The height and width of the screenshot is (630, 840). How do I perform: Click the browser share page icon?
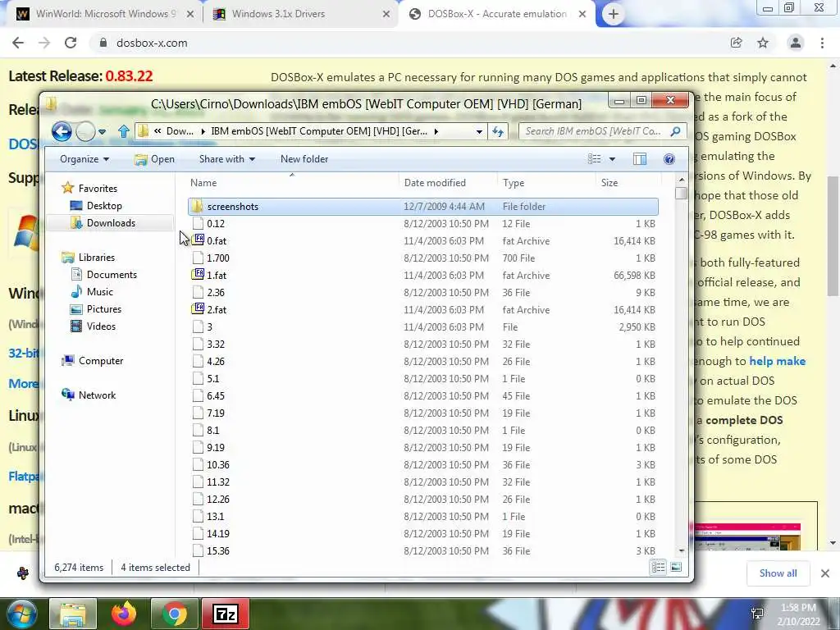click(737, 43)
